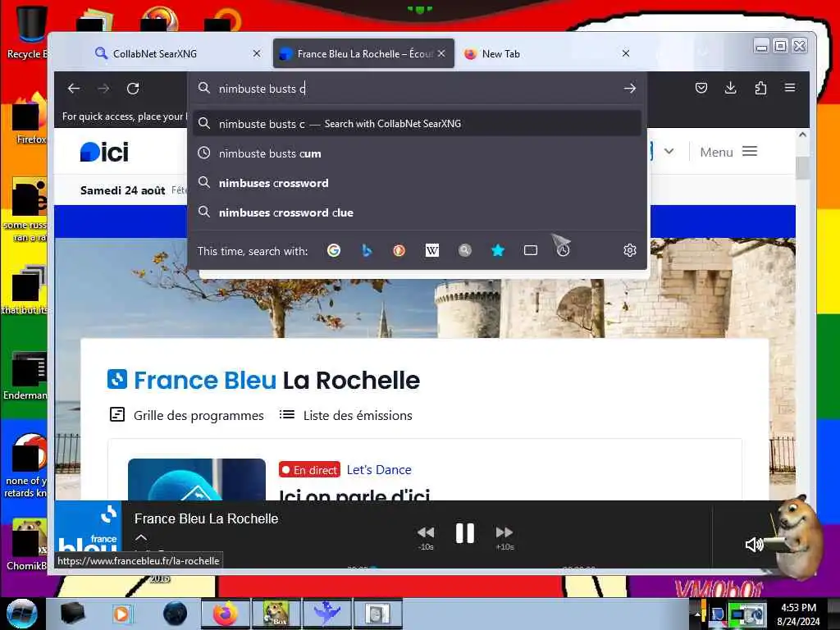Viewport: 840px width, 630px height.
Task: Open the extensions puzzle icon
Action: (x=760, y=88)
